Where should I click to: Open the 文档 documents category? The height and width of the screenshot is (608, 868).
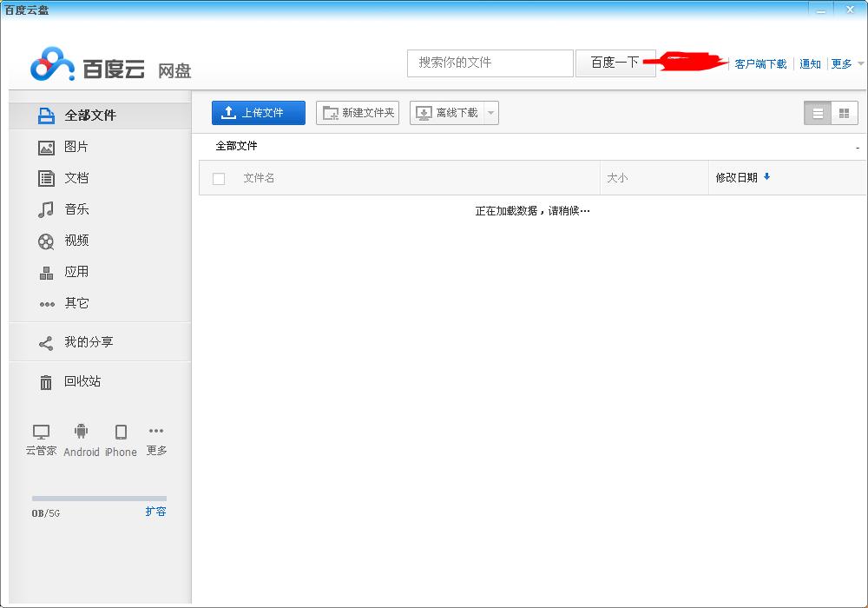(100, 178)
